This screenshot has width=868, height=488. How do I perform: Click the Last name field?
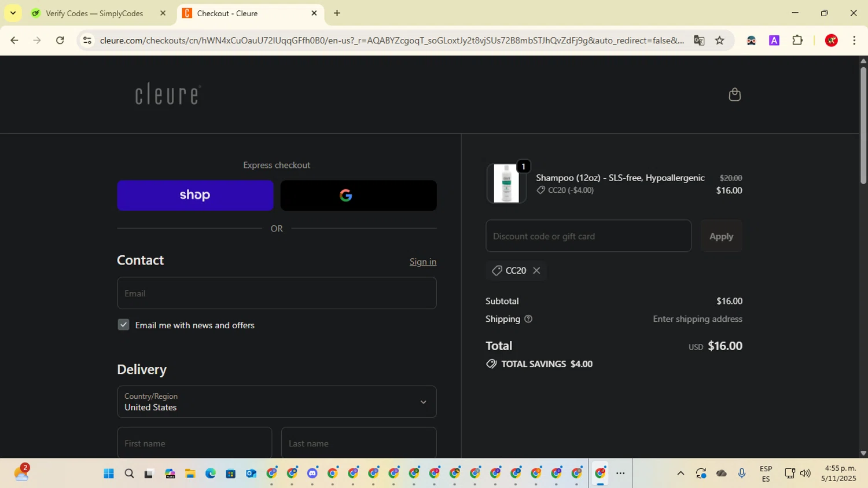(x=359, y=443)
